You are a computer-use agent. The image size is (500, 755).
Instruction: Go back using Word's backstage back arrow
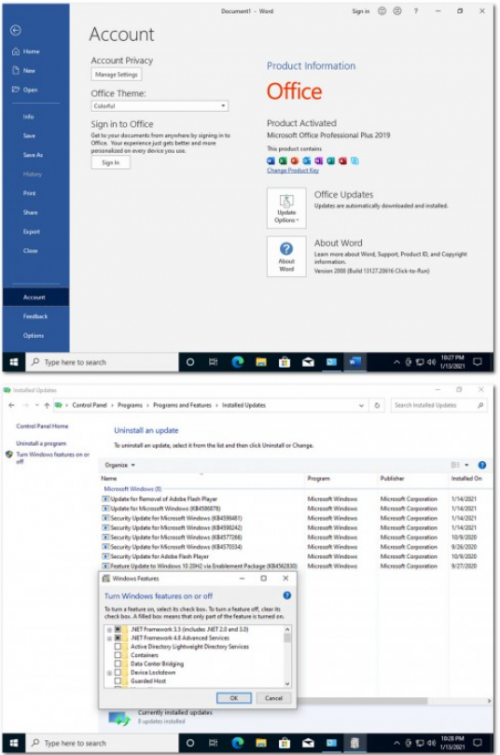click(15, 30)
